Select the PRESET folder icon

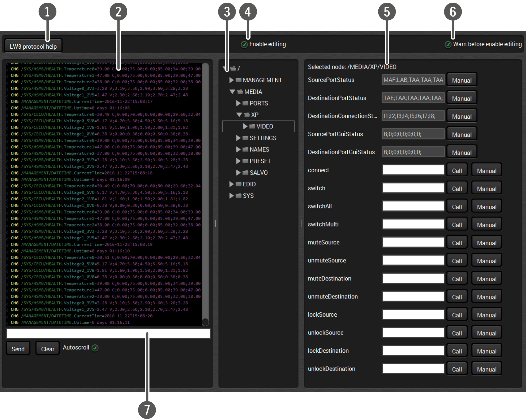[245, 161]
